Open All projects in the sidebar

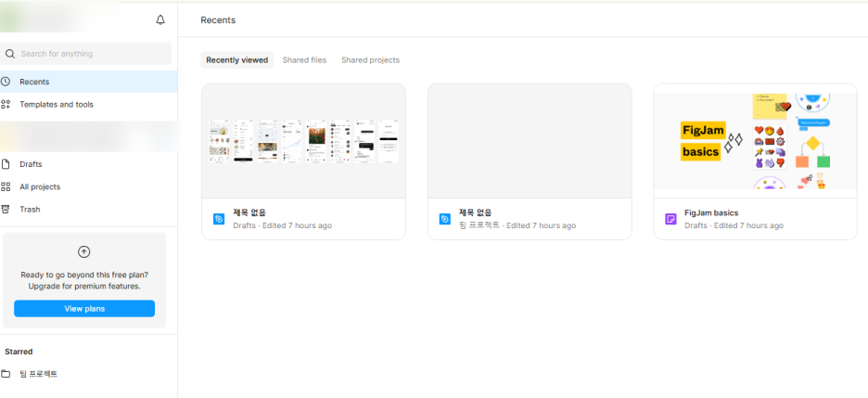point(89,186)
